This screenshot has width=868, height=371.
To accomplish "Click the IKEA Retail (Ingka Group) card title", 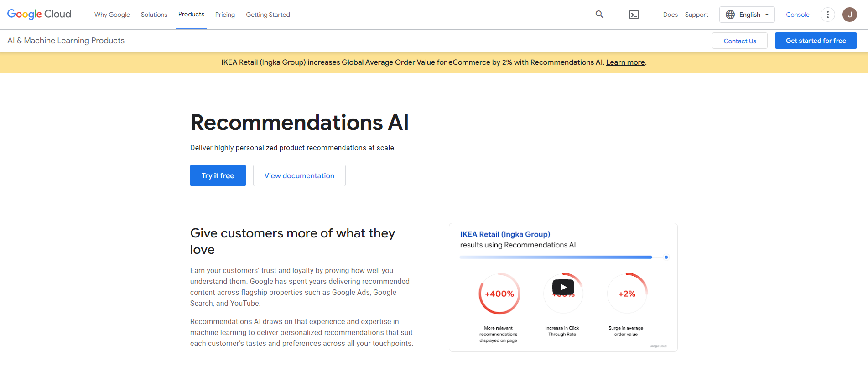I will tap(505, 234).
